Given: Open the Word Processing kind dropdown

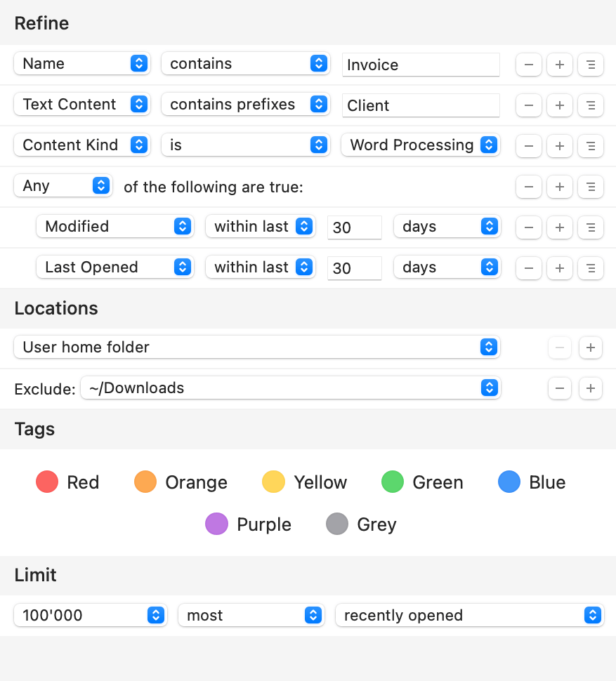Looking at the screenshot, I should coord(420,145).
